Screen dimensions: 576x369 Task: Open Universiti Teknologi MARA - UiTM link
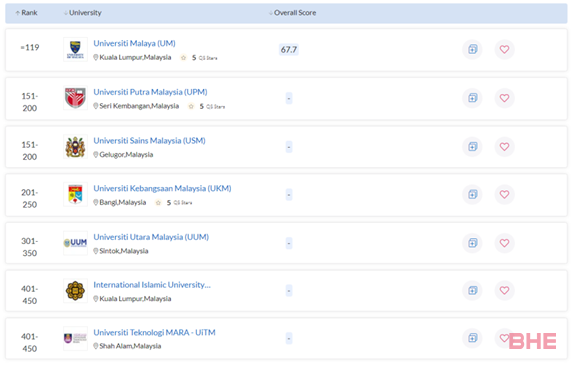pos(154,332)
